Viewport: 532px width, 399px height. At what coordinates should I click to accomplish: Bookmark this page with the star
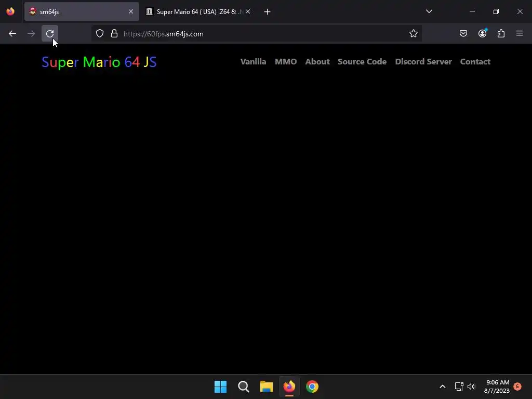point(413,34)
